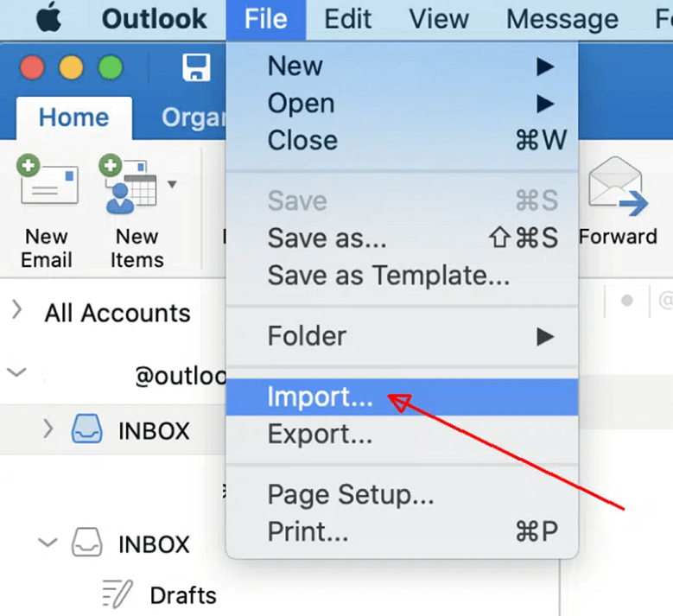The width and height of the screenshot is (673, 616).
Task: Choose Close from File menu
Action: pyautogui.click(x=402, y=140)
